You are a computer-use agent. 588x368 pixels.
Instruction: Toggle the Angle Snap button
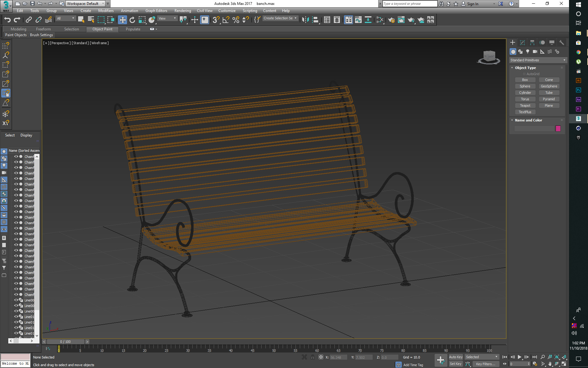pos(226,20)
